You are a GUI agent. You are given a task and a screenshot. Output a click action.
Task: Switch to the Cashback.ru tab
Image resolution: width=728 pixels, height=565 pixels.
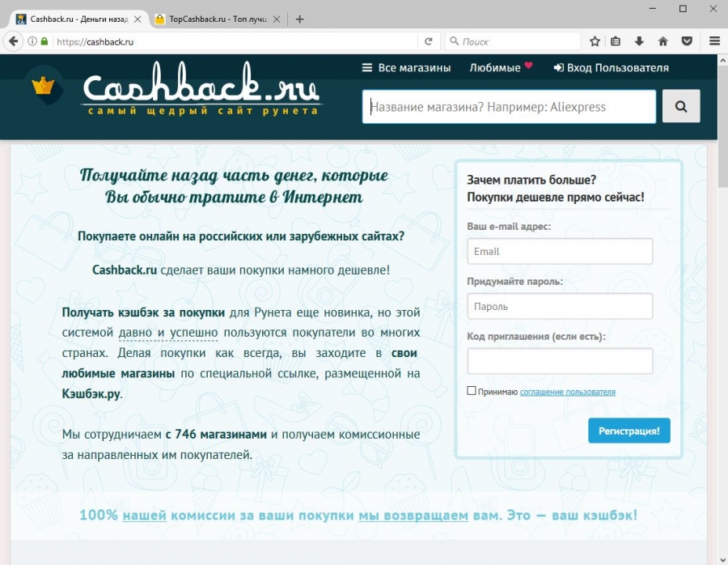pyautogui.click(x=79, y=19)
